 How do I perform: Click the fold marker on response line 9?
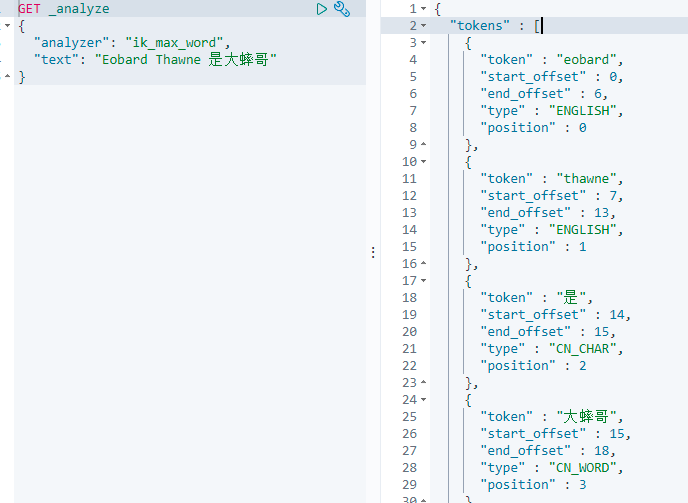click(422, 145)
